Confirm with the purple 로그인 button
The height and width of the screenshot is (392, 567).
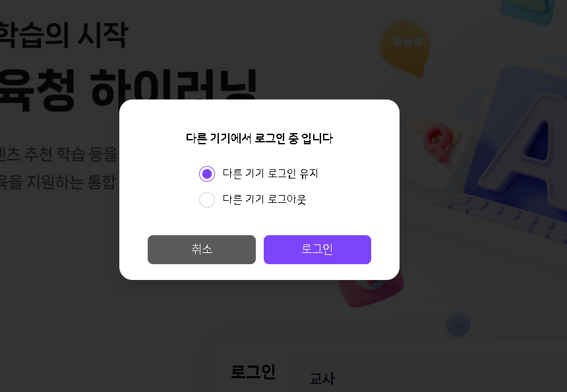point(318,250)
